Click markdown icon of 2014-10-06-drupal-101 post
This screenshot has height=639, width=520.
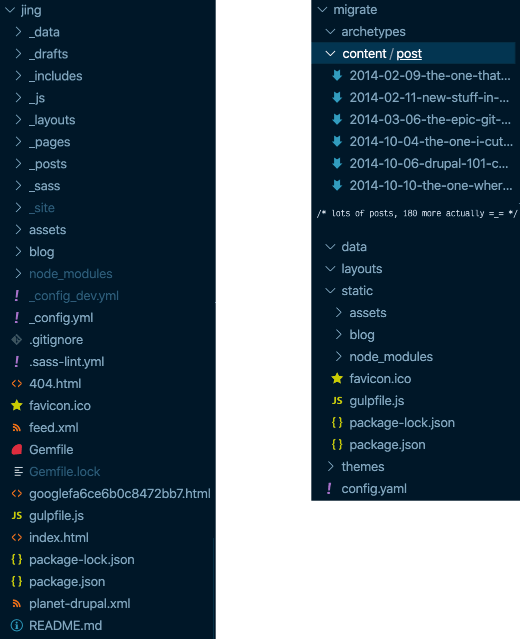tap(337, 163)
